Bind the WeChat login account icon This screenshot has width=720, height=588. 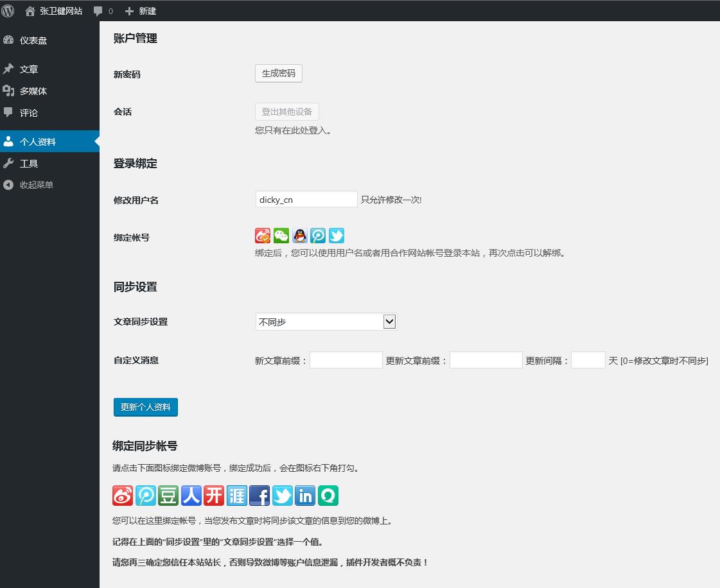pos(281,236)
